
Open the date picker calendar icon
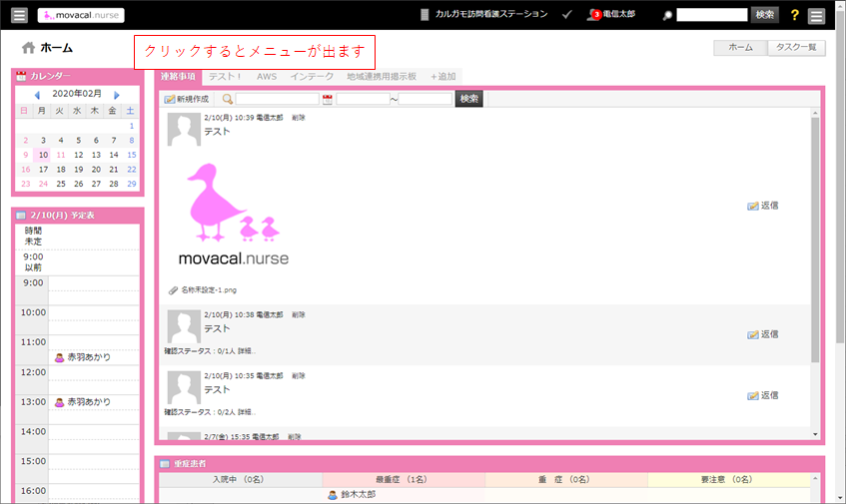click(x=327, y=99)
